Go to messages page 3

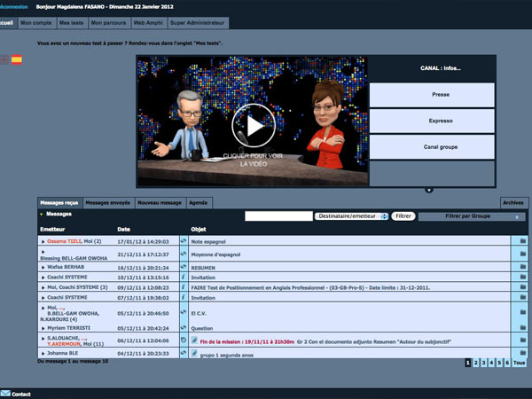tap(483, 363)
